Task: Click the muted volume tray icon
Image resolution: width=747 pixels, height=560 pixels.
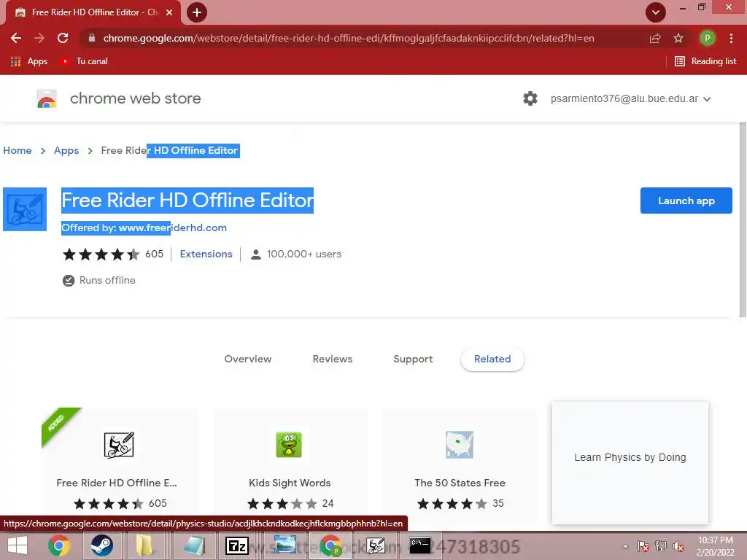Action: 678,546
